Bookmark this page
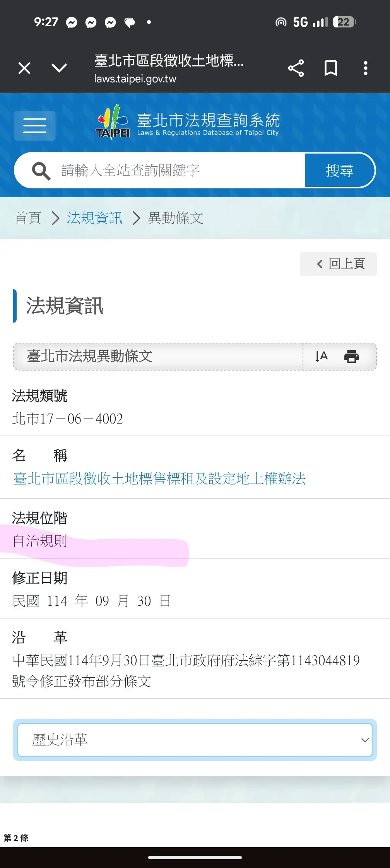Viewport: 390px width, 868px height. (x=331, y=68)
